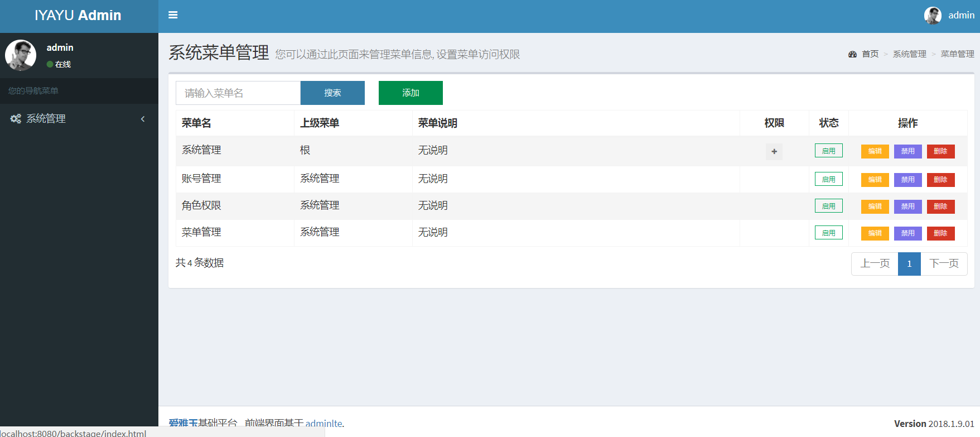Click 删除 for the 角色权限 row
Screen dimensions: 980x437
click(x=941, y=207)
